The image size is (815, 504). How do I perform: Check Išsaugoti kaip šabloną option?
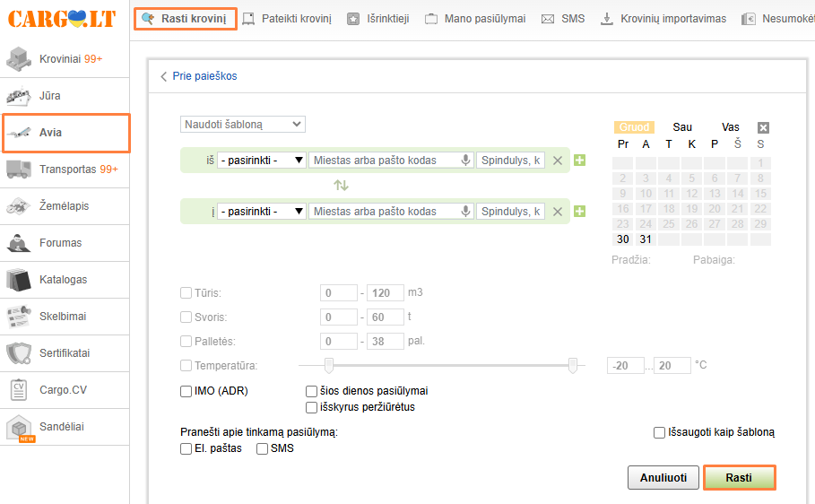click(x=660, y=432)
